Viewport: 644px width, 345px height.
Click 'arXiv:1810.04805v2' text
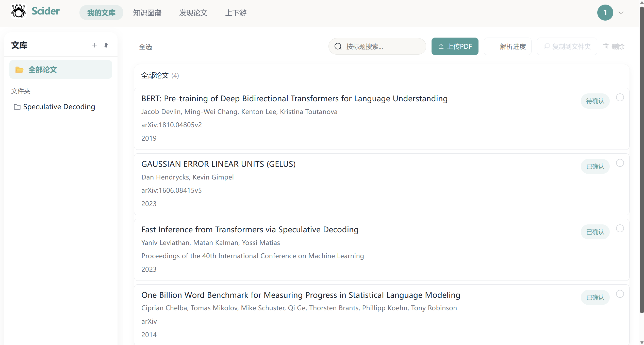(172, 125)
